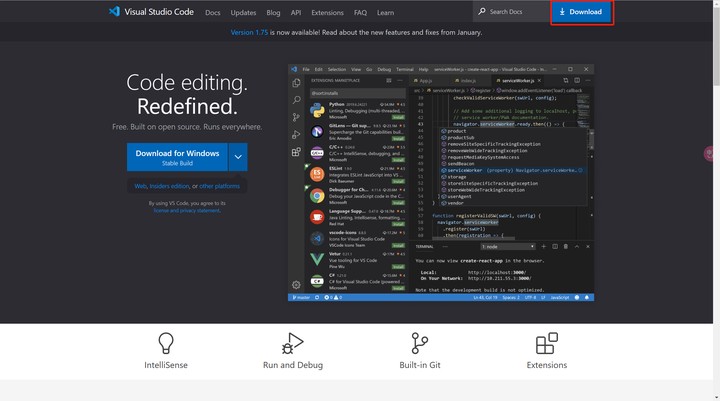
Task: Follow the Web link under download button
Action: pyautogui.click(x=140, y=186)
